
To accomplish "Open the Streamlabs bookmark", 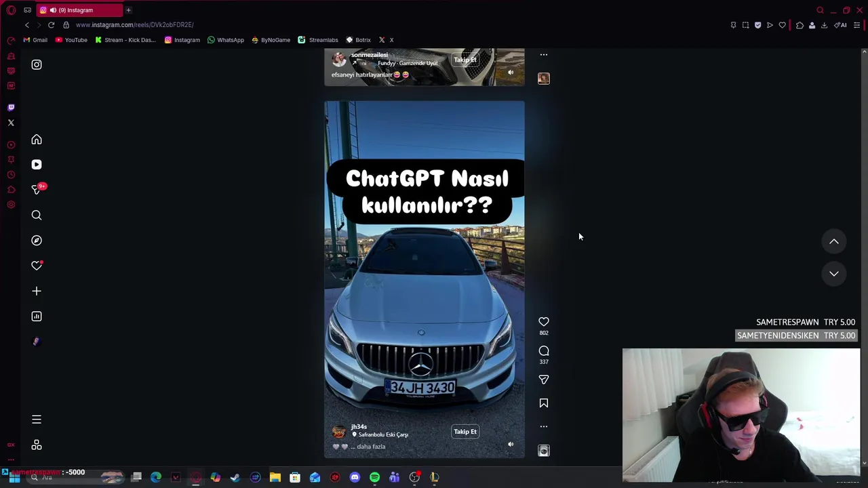I will pos(318,40).
